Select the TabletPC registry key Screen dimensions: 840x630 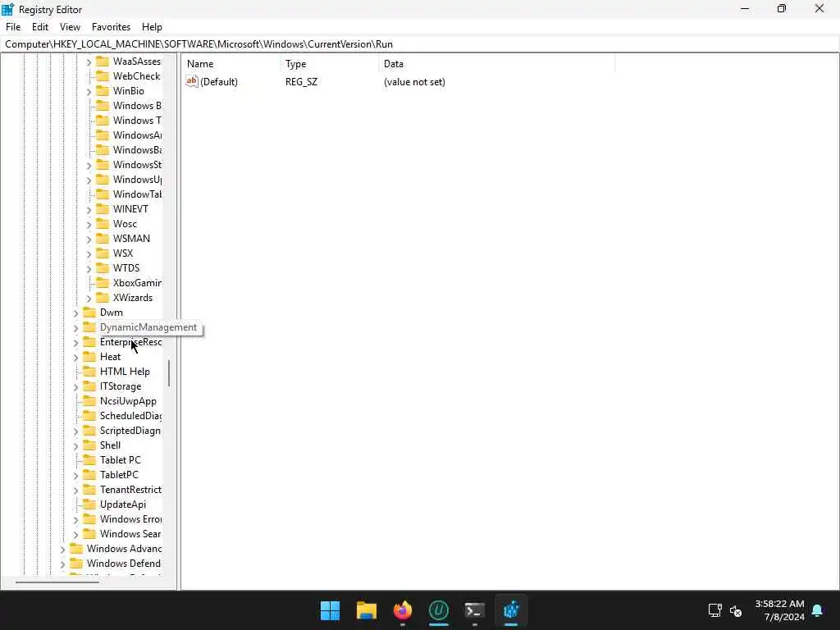pos(119,475)
